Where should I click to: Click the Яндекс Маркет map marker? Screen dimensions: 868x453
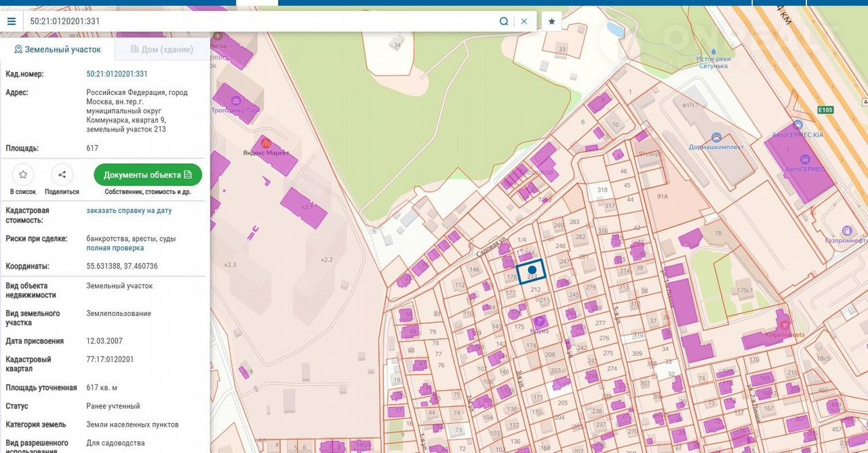[267, 144]
